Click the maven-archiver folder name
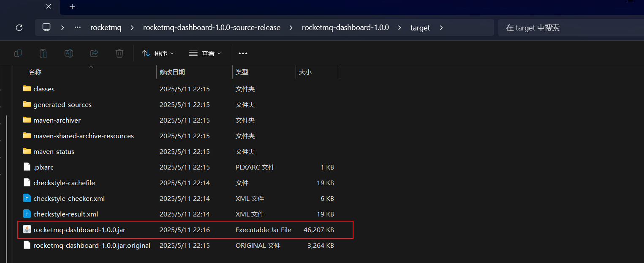 pos(57,121)
